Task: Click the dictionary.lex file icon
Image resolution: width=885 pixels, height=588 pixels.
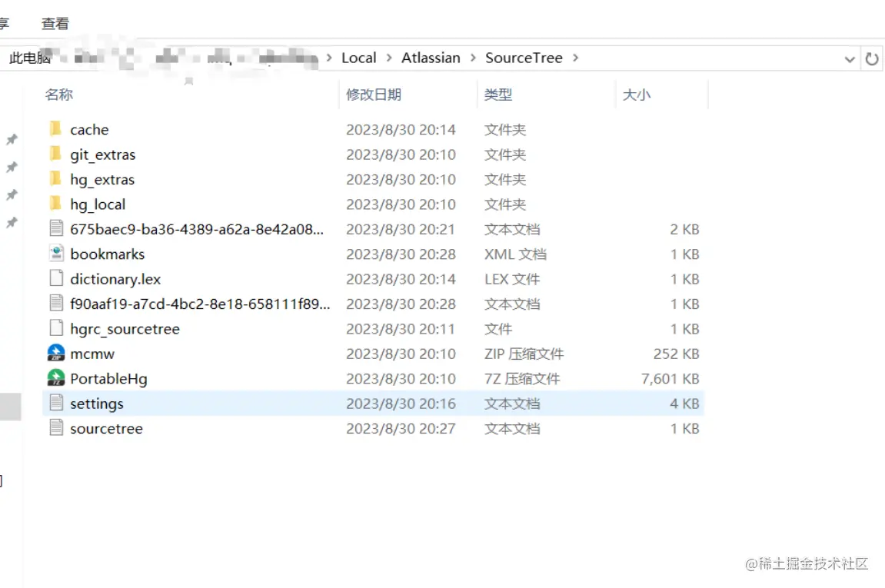Action: [56, 278]
